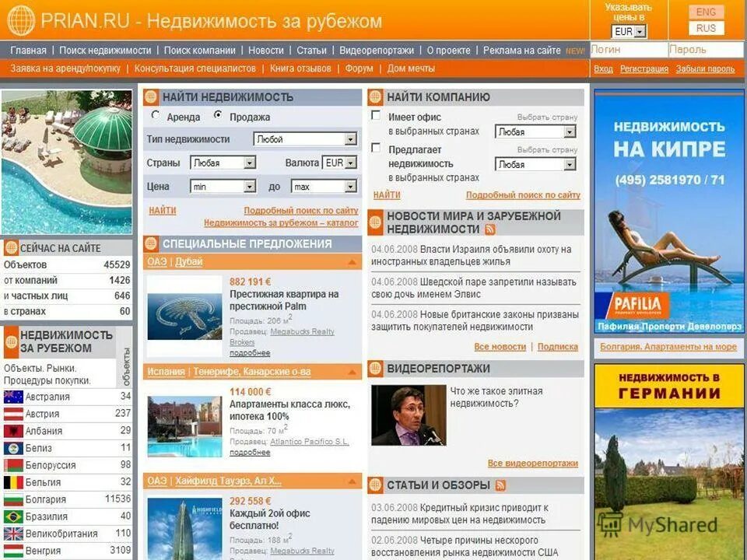
Task: Click the globe icon on Сейчас на сайте panel
Action: click(11, 247)
